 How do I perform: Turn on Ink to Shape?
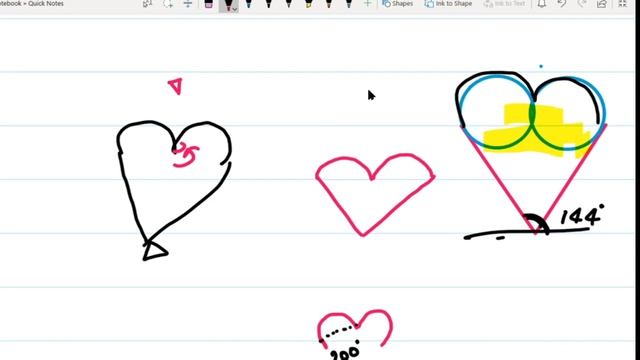pos(448,4)
